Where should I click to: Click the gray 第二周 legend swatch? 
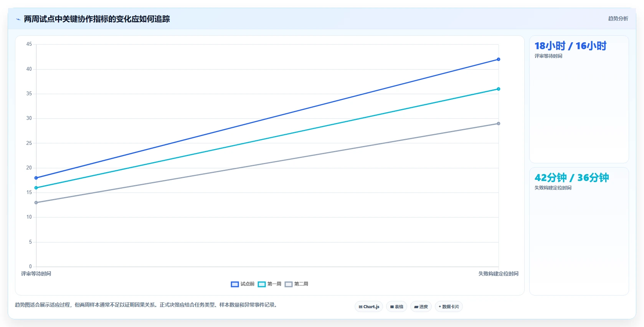click(x=289, y=284)
